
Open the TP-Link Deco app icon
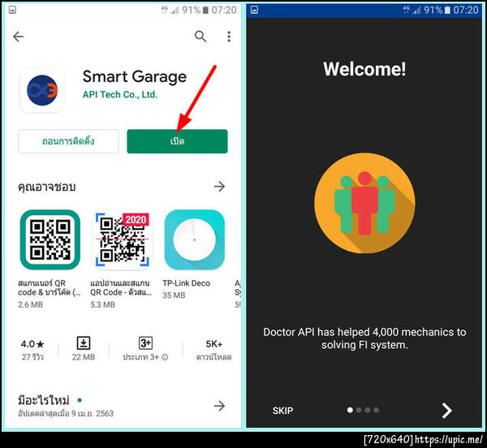click(x=195, y=239)
